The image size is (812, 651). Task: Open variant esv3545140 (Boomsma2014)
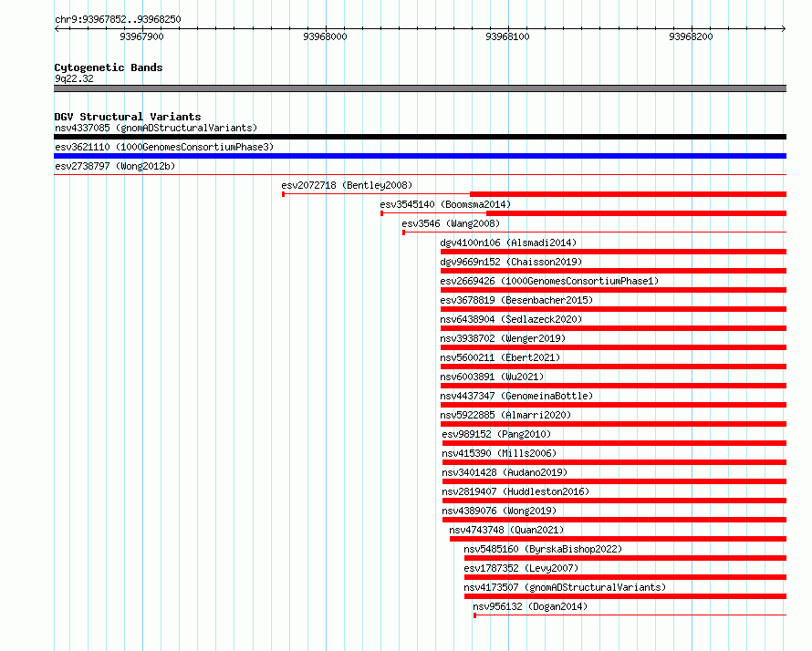445,204
